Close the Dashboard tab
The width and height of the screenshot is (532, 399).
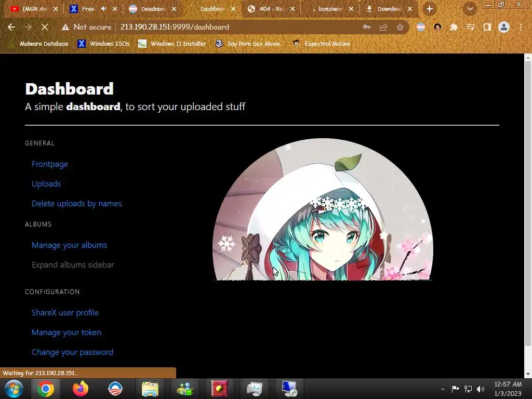pos(233,9)
